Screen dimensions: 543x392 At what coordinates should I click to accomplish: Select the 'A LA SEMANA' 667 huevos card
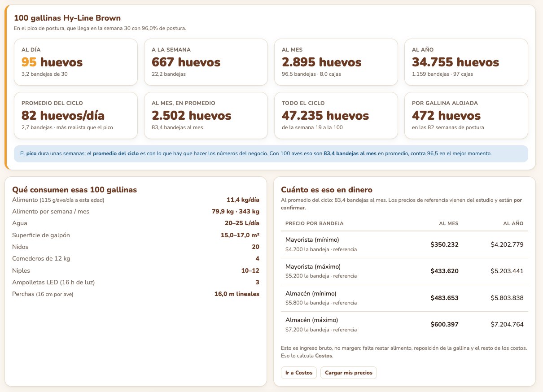(x=206, y=62)
